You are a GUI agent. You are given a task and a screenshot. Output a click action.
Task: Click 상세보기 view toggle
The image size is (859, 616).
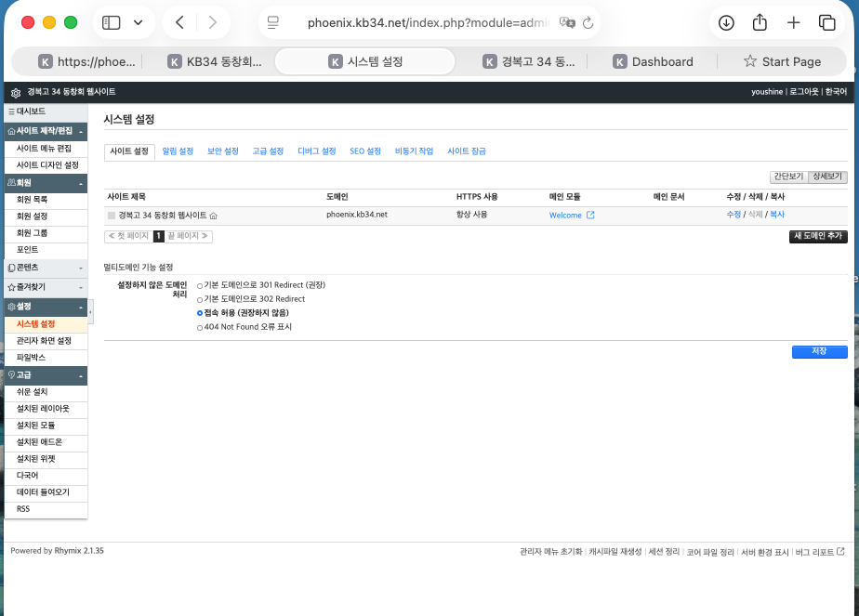(x=827, y=177)
